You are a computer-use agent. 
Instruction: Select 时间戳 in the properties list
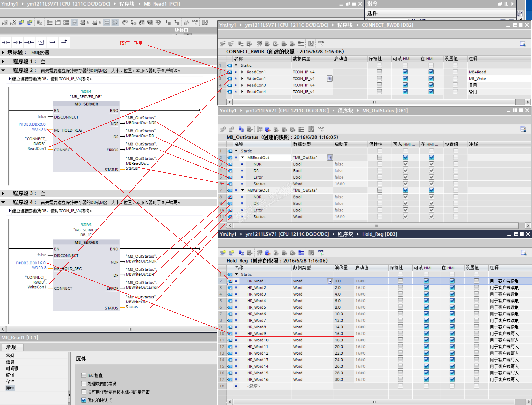tap(12, 368)
